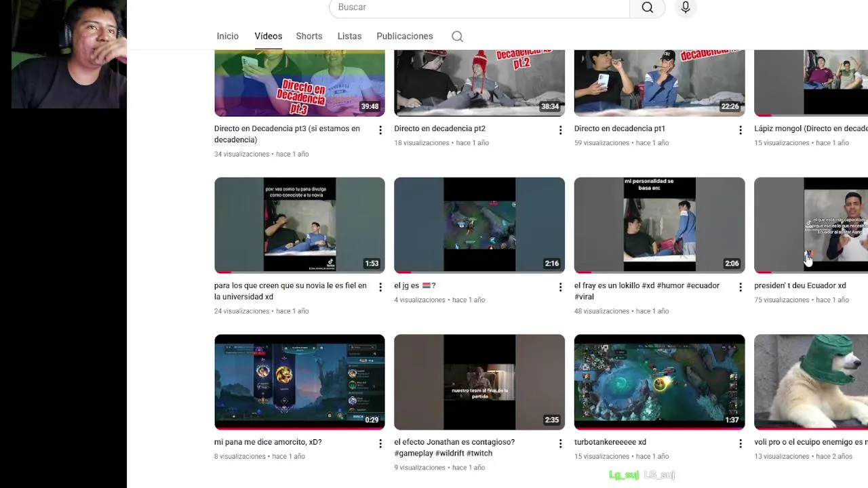Viewport: 868px width, 488px height.
Task: Click '13 visualizaciones • hace 2 años' text
Action: point(803,457)
